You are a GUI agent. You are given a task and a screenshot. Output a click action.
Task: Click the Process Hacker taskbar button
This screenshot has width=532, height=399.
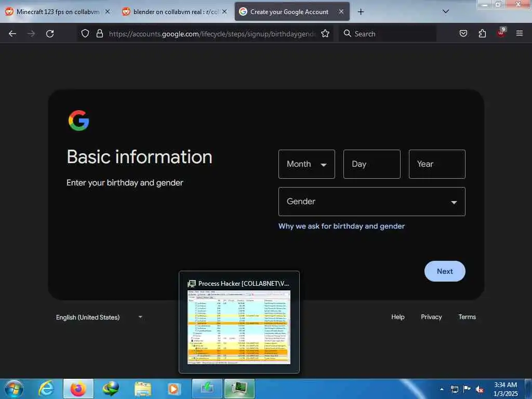(x=240, y=389)
